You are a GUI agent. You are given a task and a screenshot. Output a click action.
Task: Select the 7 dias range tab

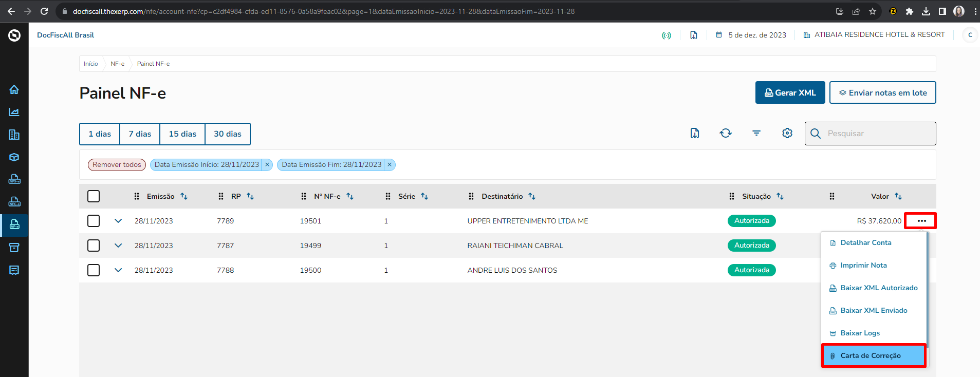tap(140, 134)
